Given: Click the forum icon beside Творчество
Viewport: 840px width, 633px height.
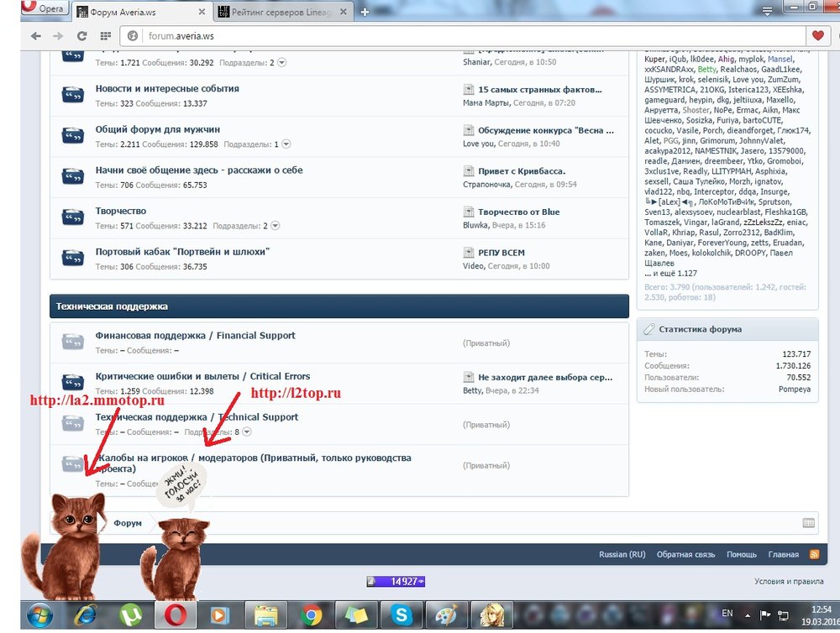Looking at the screenshot, I should [x=73, y=217].
